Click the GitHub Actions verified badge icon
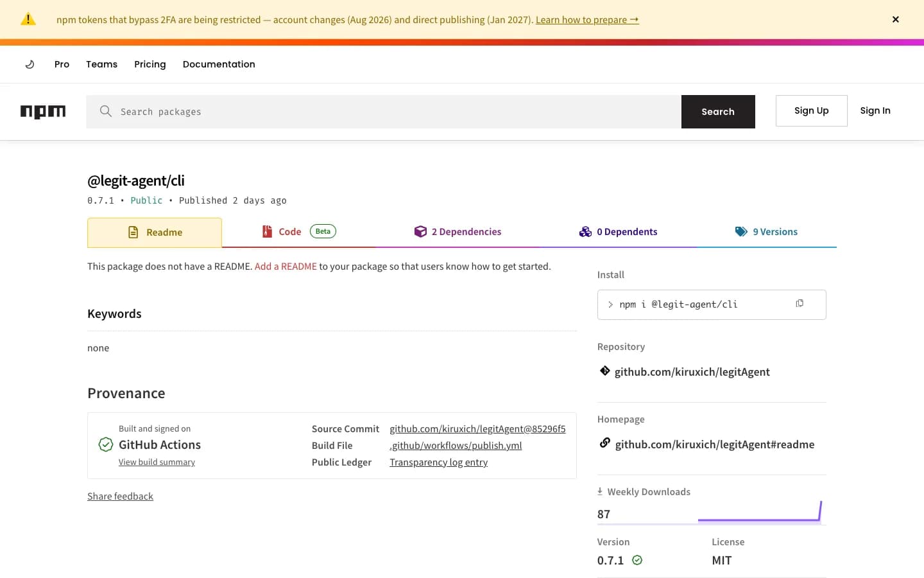 106,444
